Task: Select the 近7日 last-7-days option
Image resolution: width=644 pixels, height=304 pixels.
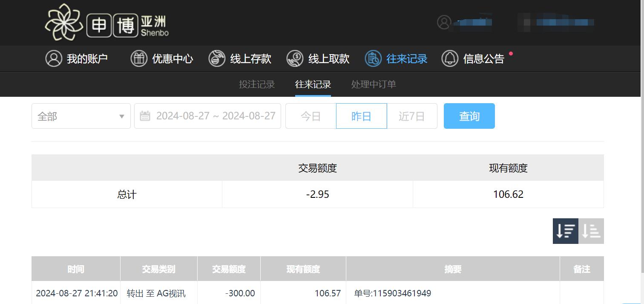Action: (x=411, y=116)
